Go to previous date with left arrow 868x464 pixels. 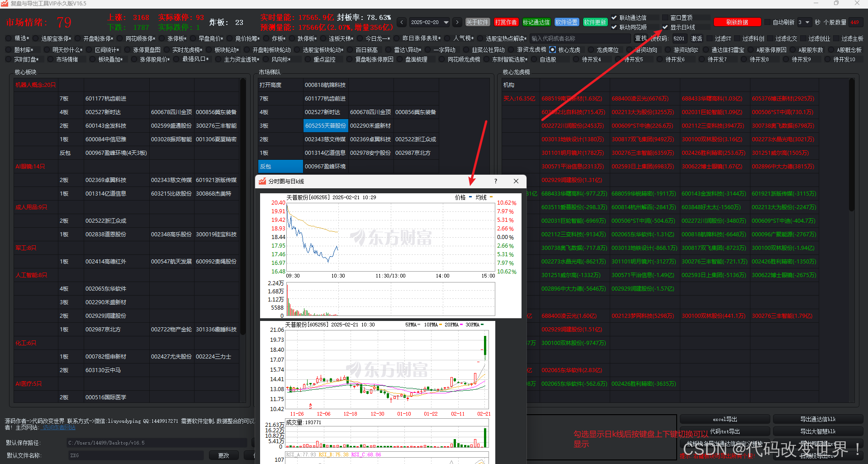[402, 22]
